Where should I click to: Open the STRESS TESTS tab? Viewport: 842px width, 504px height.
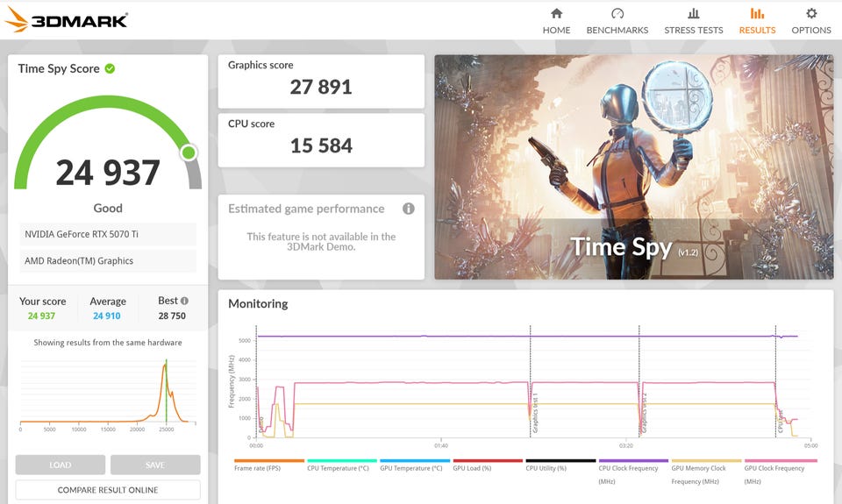click(693, 21)
